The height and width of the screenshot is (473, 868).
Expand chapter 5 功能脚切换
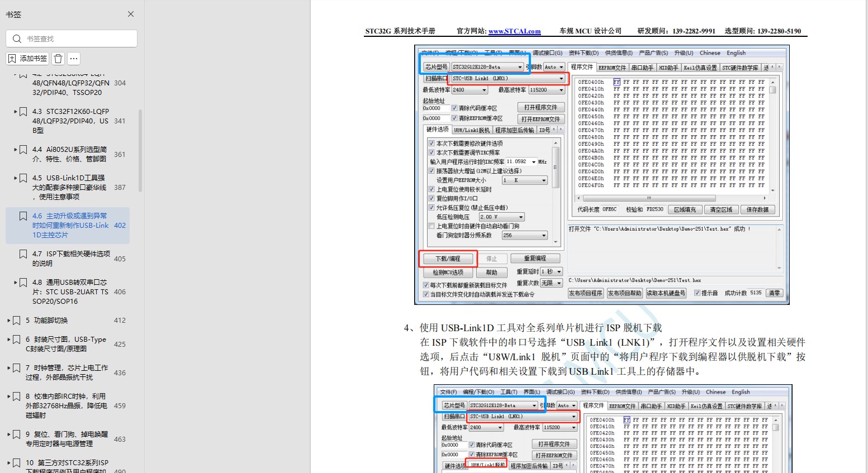pos(8,321)
